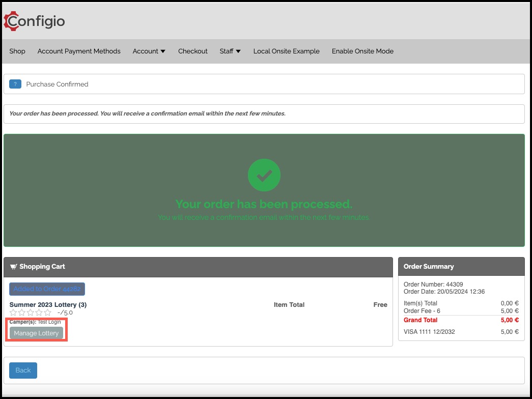Go to Account Payment Methods
Screen dimensions: 532x399
(x=79, y=51)
